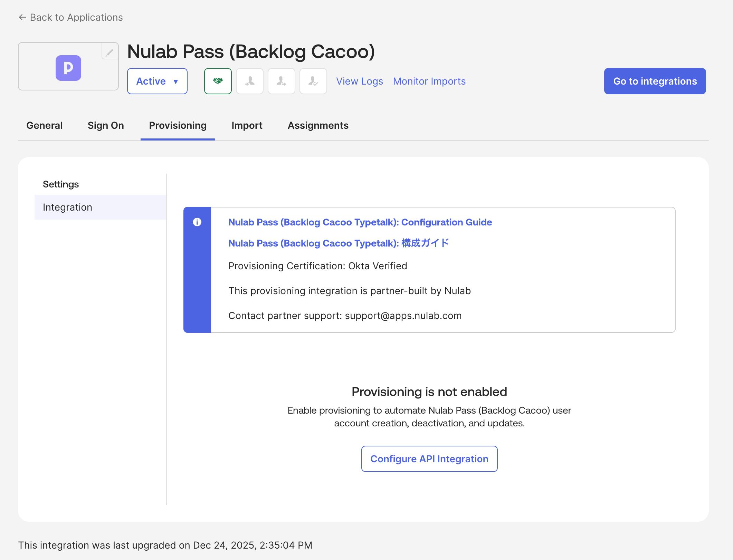Open the Active status dropdown
This screenshot has width=733, height=560.
click(157, 81)
